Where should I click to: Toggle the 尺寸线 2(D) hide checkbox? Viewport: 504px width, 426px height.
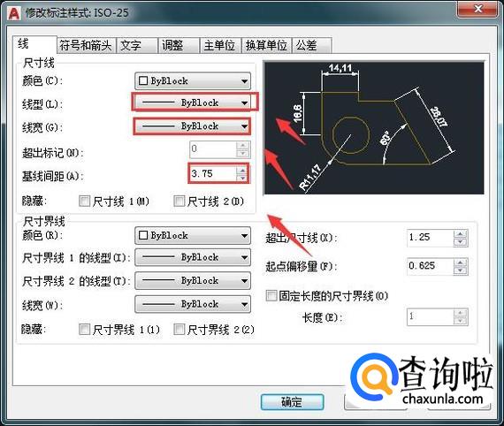(x=179, y=202)
